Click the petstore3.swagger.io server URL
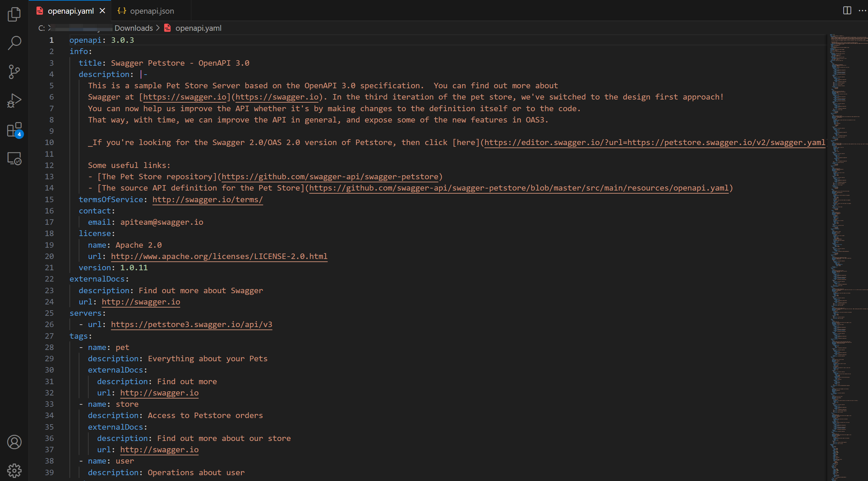This screenshot has height=481, width=868. (191, 324)
